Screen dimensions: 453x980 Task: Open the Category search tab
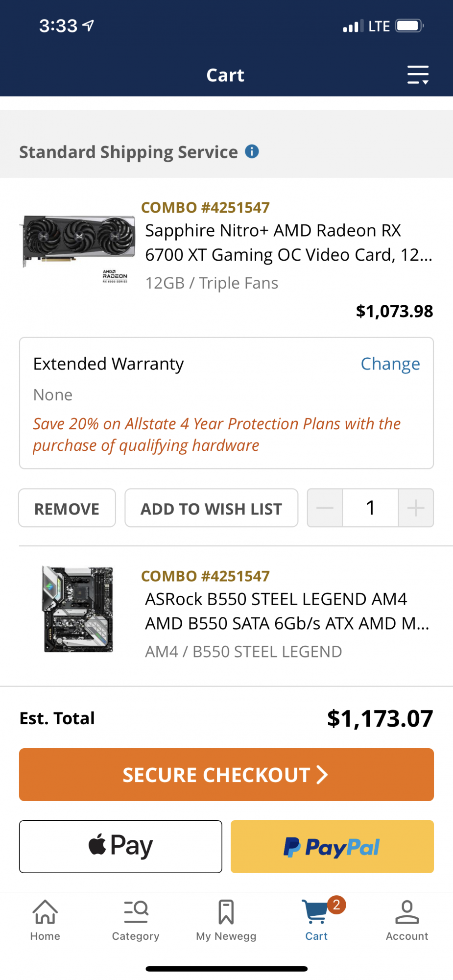coord(136,920)
